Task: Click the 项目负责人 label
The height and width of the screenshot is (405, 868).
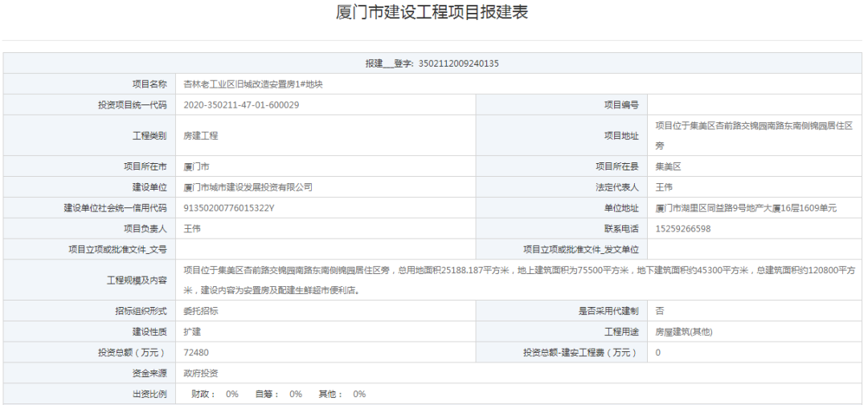Action: [145, 228]
